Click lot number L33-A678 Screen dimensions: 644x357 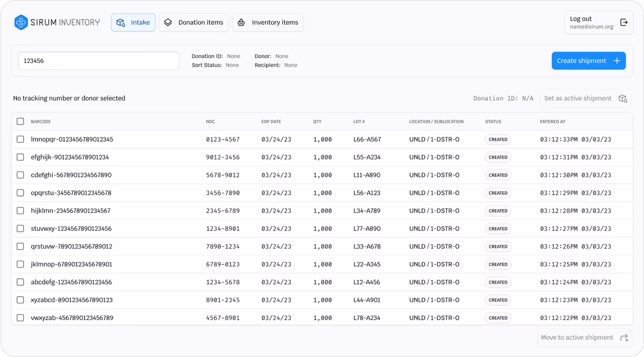pos(367,246)
